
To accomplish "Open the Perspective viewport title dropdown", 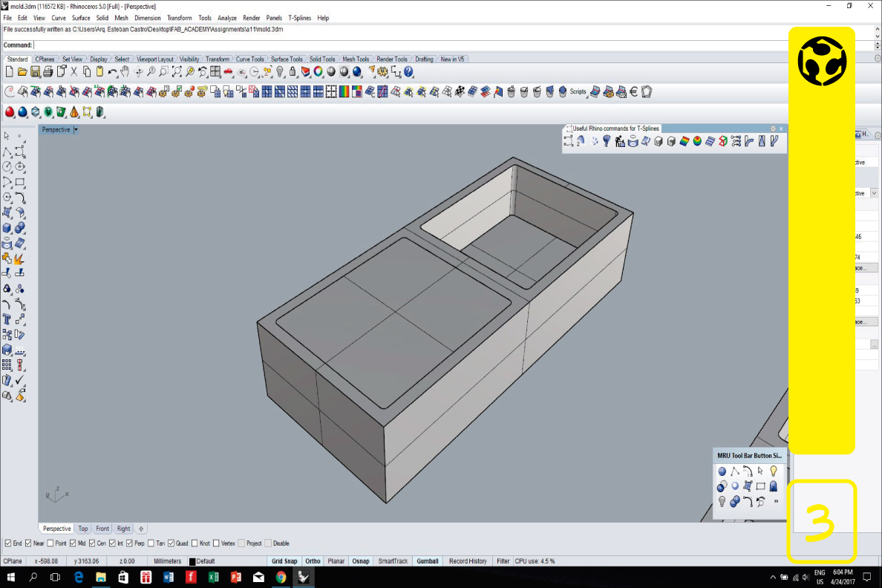I will pos(76,130).
